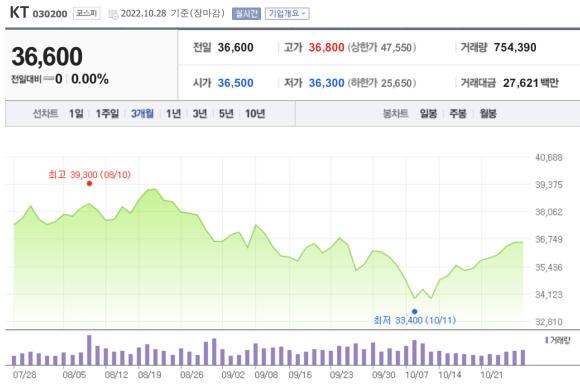Select the 10년 line chart period
Image resolution: width=580 pixels, height=392 pixels.
[255, 114]
